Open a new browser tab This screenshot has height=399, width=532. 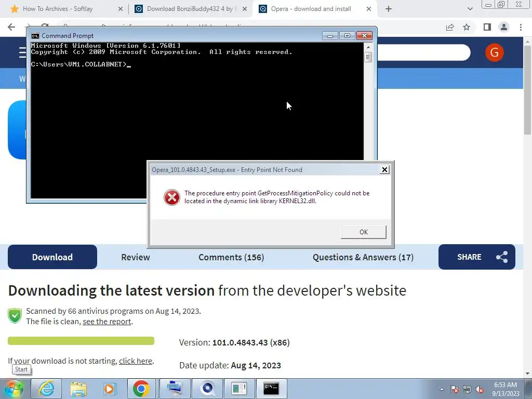(389, 9)
